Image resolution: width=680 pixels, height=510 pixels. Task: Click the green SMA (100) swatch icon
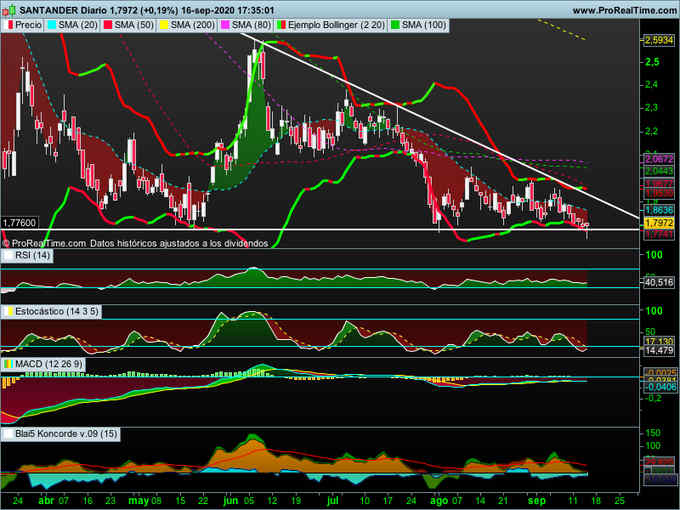click(395, 25)
